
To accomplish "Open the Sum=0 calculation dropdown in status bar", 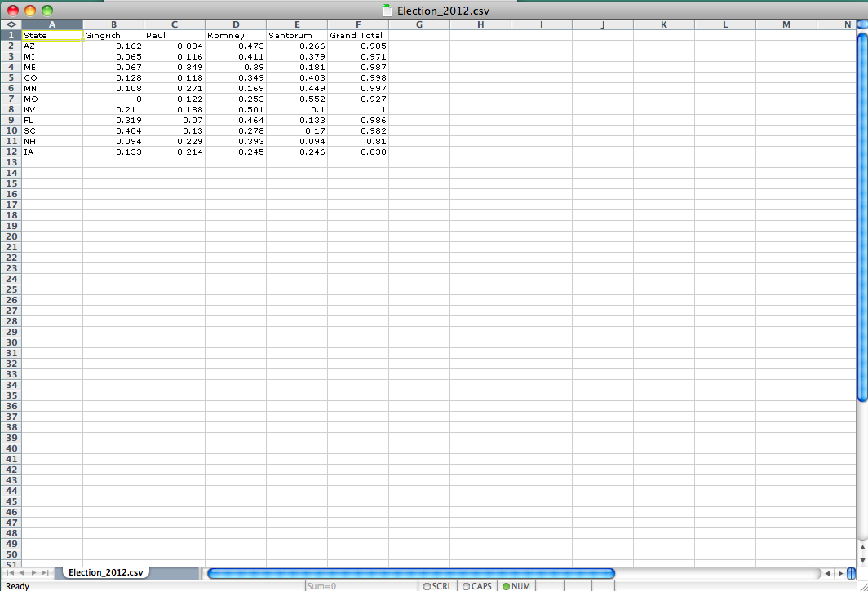I will (359, 585).
